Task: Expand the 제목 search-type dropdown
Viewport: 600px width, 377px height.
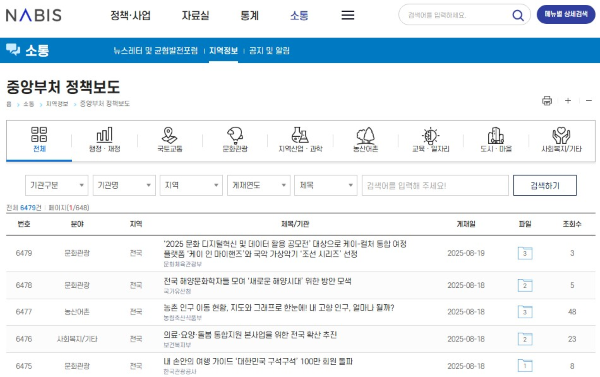Action: (x=326, y=185)
